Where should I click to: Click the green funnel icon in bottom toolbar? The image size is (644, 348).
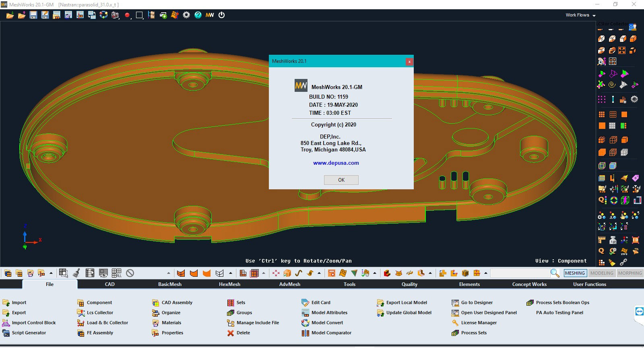pos(354,273)
